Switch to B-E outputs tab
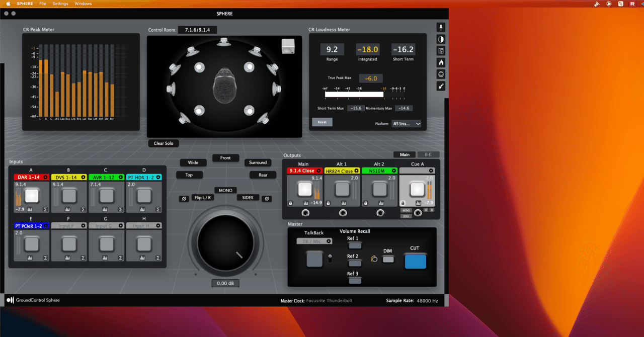 point(428,155)
